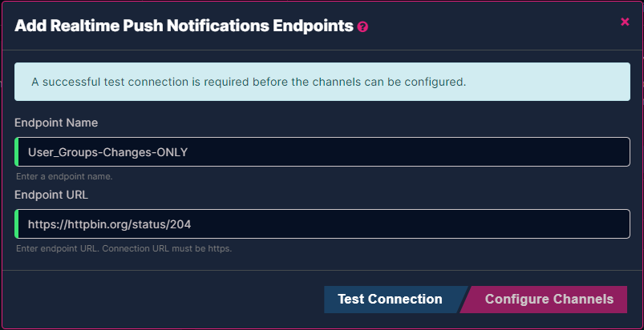Open the help question mark icon beside title
This screenshot has height=330, width=644.
click(x=363, y=27)
